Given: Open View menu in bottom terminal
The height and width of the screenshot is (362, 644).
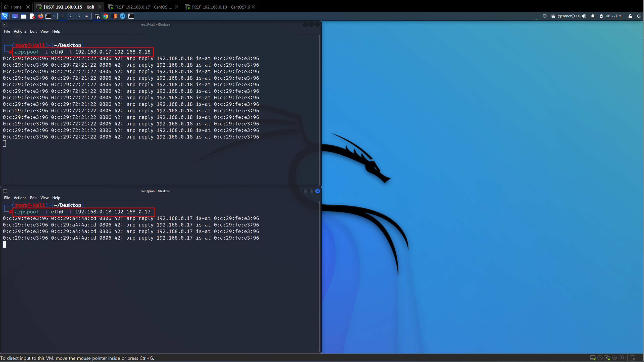Looking at the screenshot, I should pos(44,198).
